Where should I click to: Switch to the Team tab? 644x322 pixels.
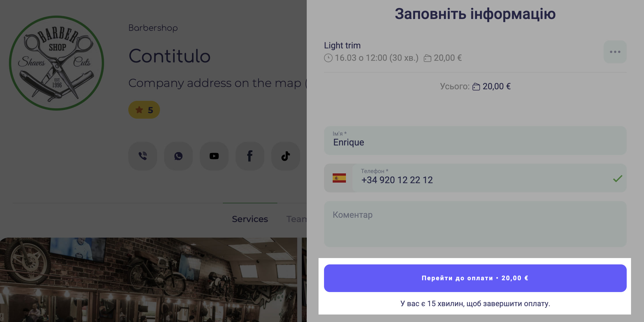point(296,219)
